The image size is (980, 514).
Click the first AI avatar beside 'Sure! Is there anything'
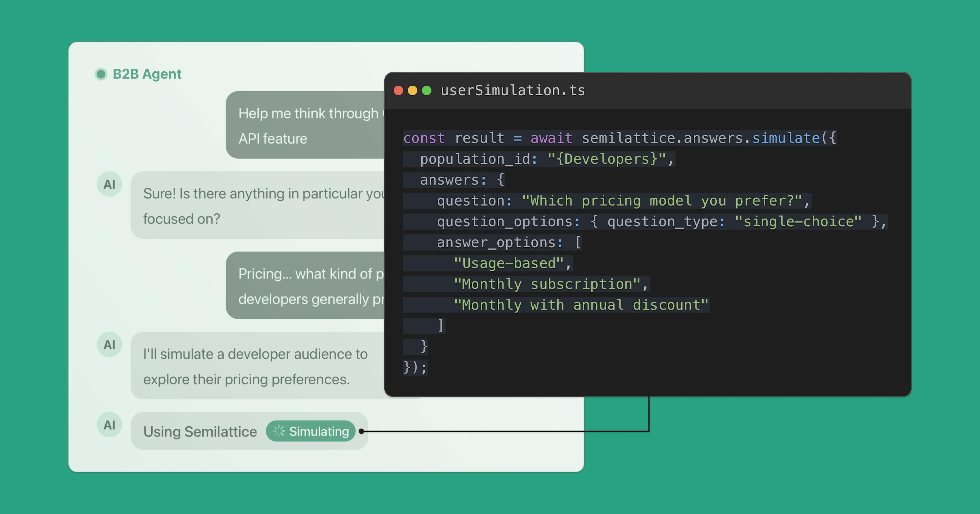[109, 184]
